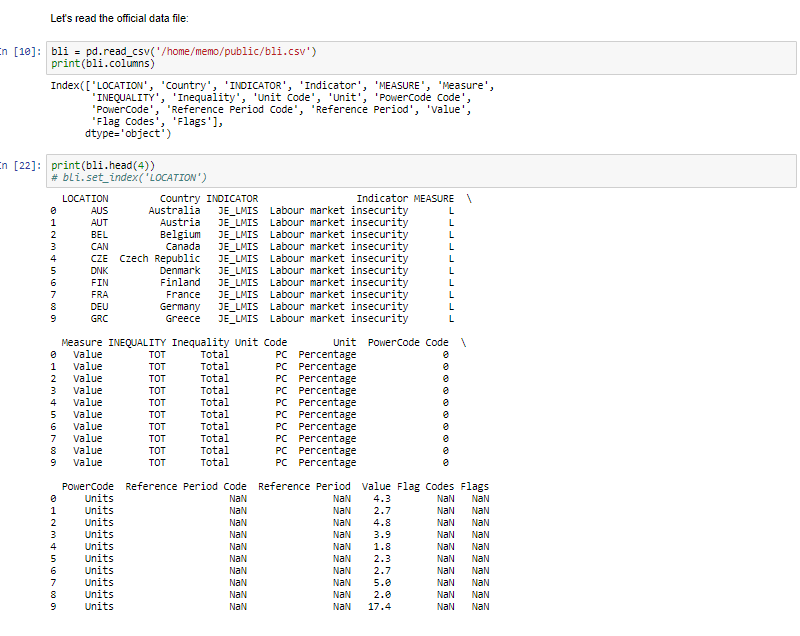
Task: Place cursor on '/home/memo/public/bli.csv' path string
Action: [234, 52]
